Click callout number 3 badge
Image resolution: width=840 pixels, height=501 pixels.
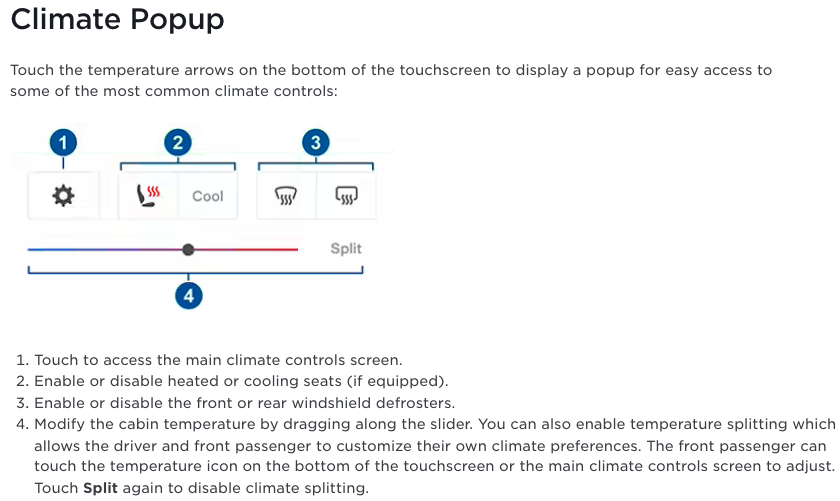(x=316, y=143)
